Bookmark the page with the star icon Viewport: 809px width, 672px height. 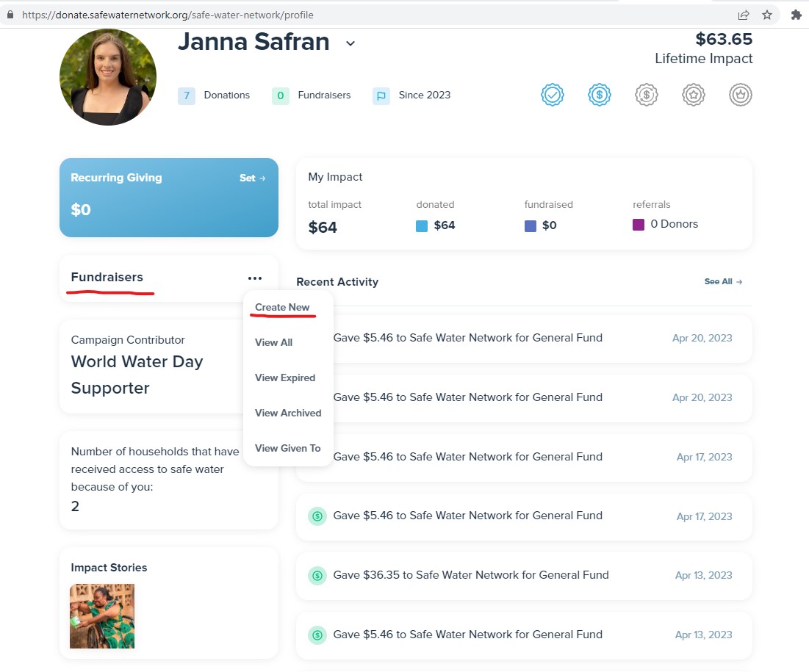[x=767, y=15]
